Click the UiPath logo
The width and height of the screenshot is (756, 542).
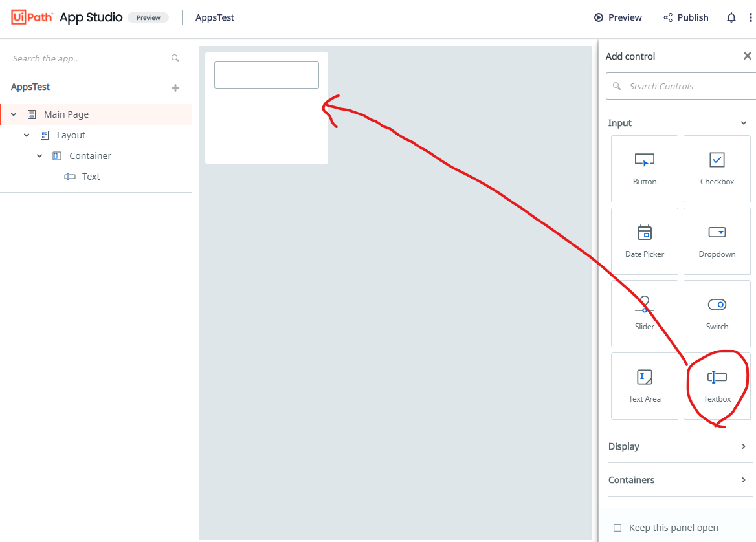coord(32,17)
